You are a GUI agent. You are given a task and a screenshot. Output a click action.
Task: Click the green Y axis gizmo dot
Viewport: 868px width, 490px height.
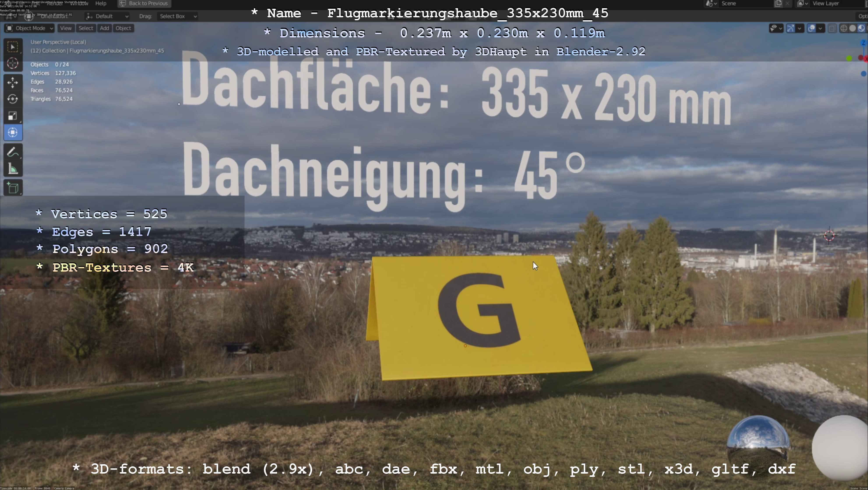tap(849, 59)
